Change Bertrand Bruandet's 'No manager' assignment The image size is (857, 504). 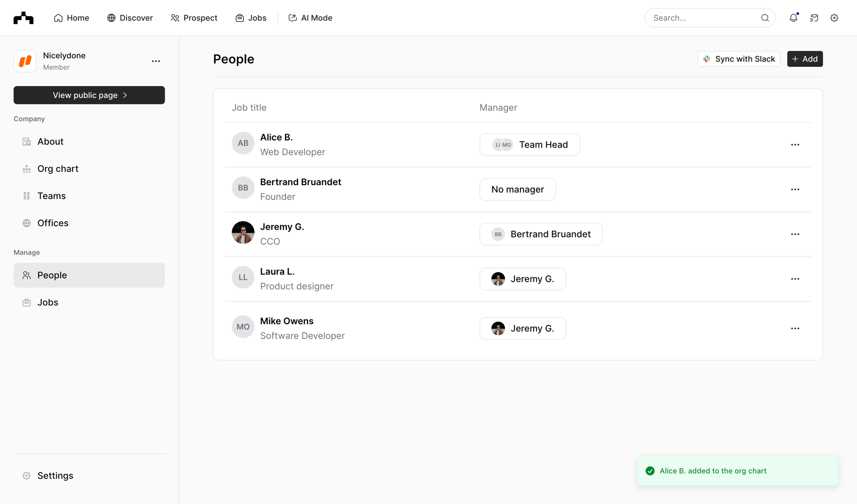517,189
